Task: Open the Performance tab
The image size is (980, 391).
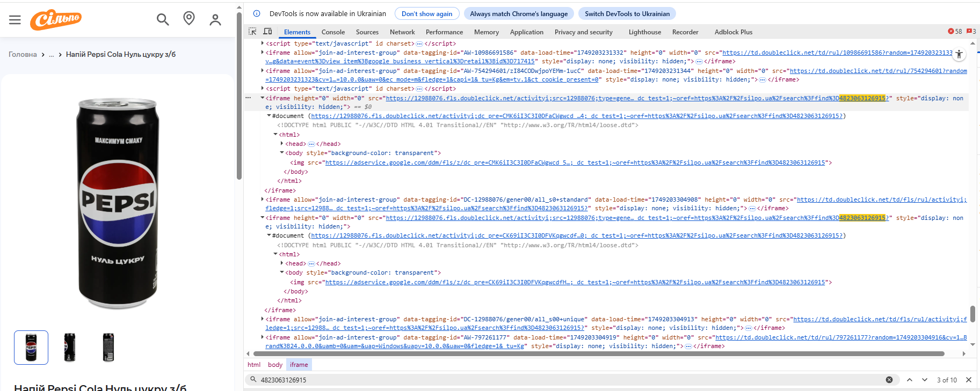Action: [x=444, y=32]
